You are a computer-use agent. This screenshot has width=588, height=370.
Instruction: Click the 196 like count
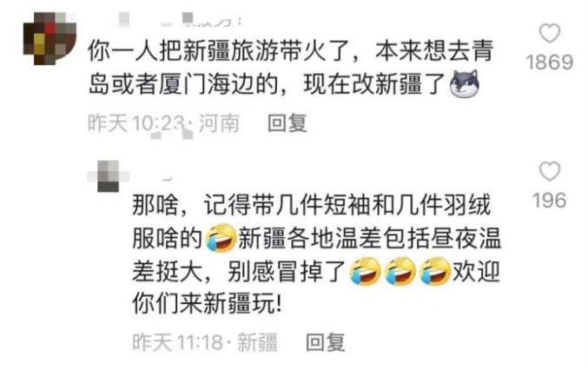coord(550,201)
